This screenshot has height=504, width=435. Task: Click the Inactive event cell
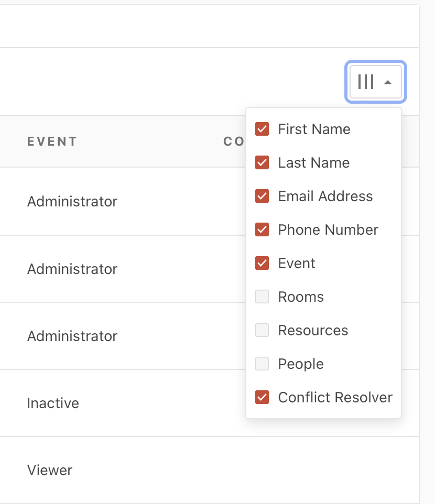coord(53,403)
